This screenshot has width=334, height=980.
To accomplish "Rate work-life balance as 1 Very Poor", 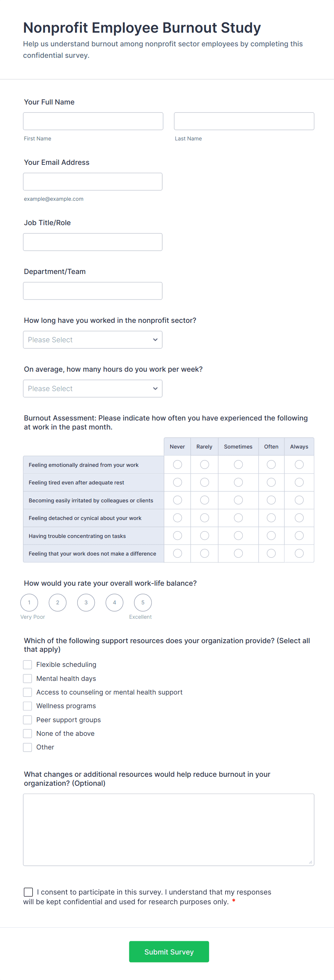I will point(29,602).
